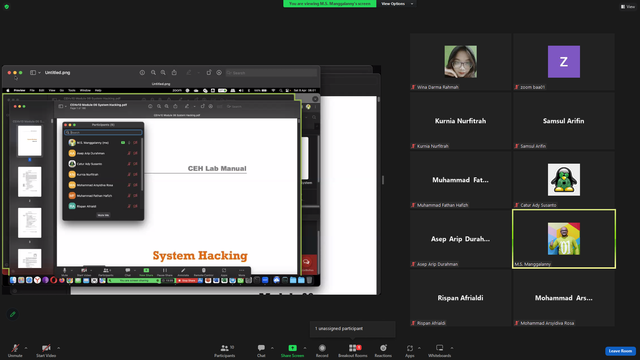Click zoom out magnifier in Untitled.png toolbar

153,73
